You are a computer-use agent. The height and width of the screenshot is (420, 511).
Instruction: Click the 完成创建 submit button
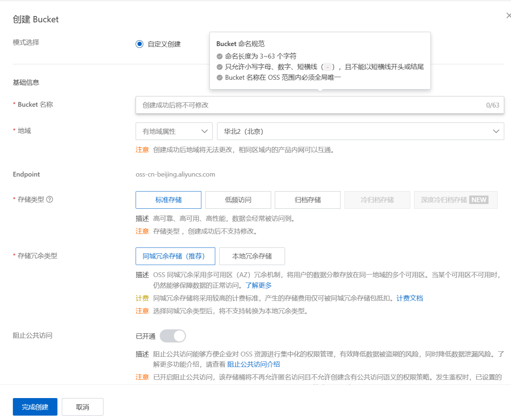click(35, 406)
